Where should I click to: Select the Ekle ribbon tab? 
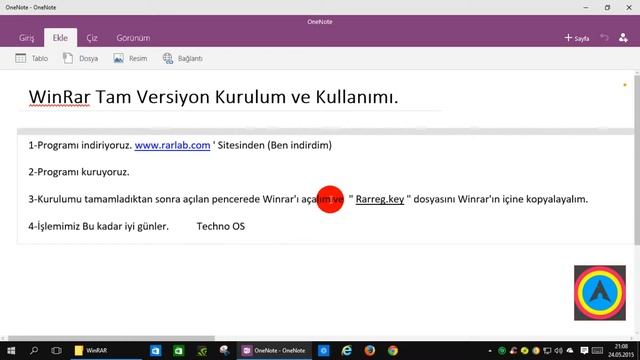pyautogui.click(x=60, y=38)
